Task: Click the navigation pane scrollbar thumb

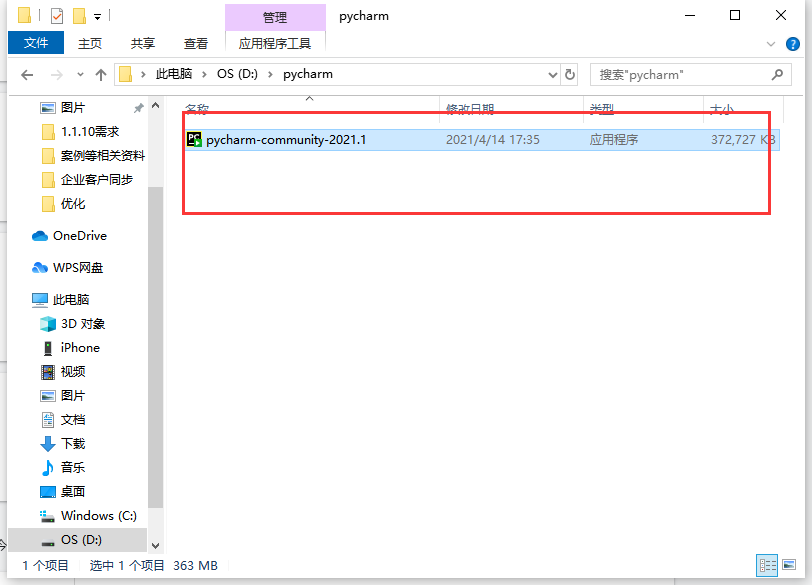Action: pos(155,347)
